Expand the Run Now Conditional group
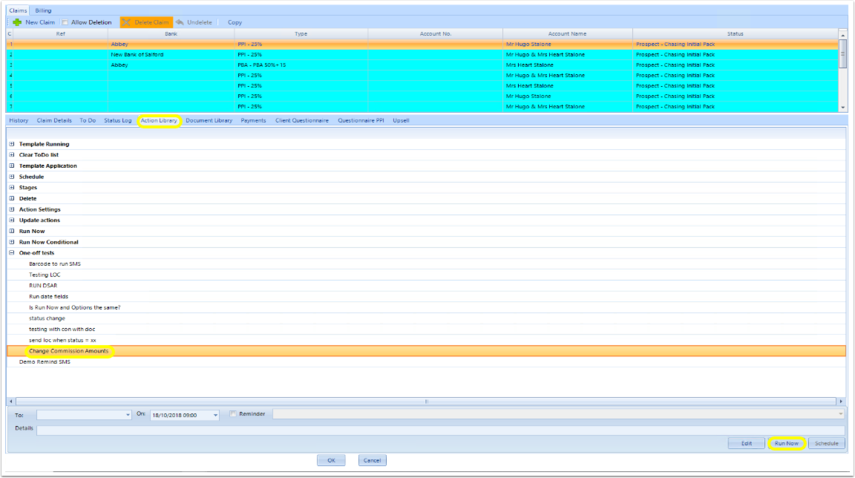The image size is (855, 478). 11,242
